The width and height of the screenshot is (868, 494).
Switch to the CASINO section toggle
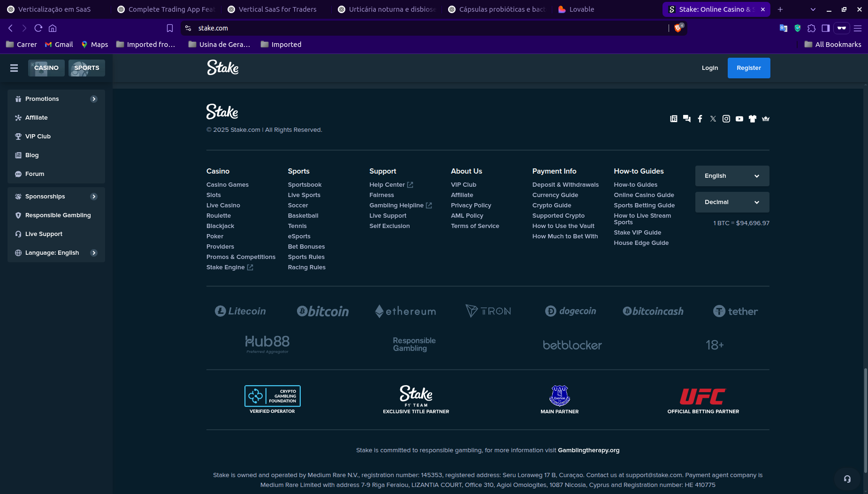(46, 68)
